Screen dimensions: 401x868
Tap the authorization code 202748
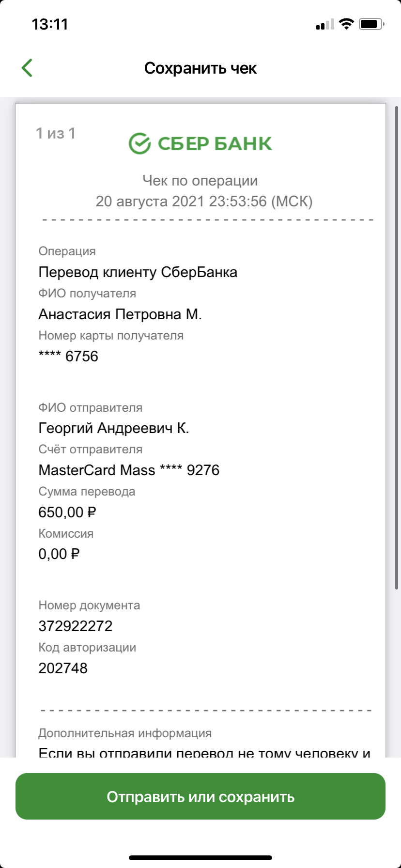click(x=63, y=668)
